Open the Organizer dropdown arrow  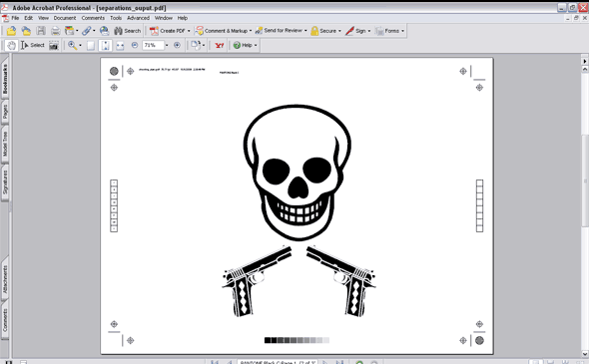pyautogui.click(x=77, y=31)
